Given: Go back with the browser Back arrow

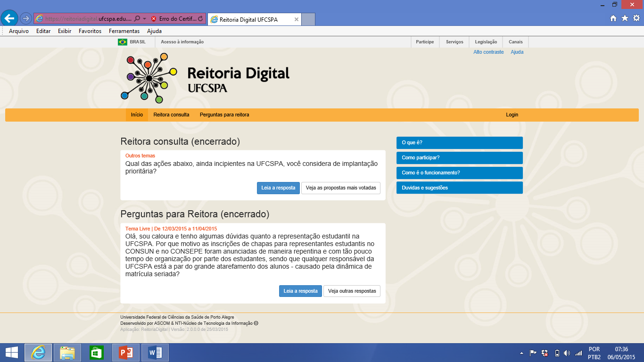Looking at the screenshot, I should tap(9, 18).
